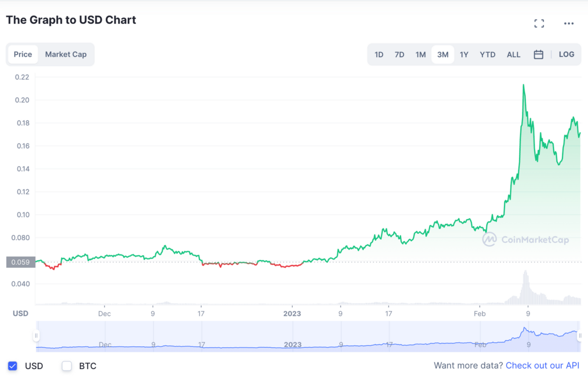
Task: Switch to the Price tab
Action: (x=23, y=54)
